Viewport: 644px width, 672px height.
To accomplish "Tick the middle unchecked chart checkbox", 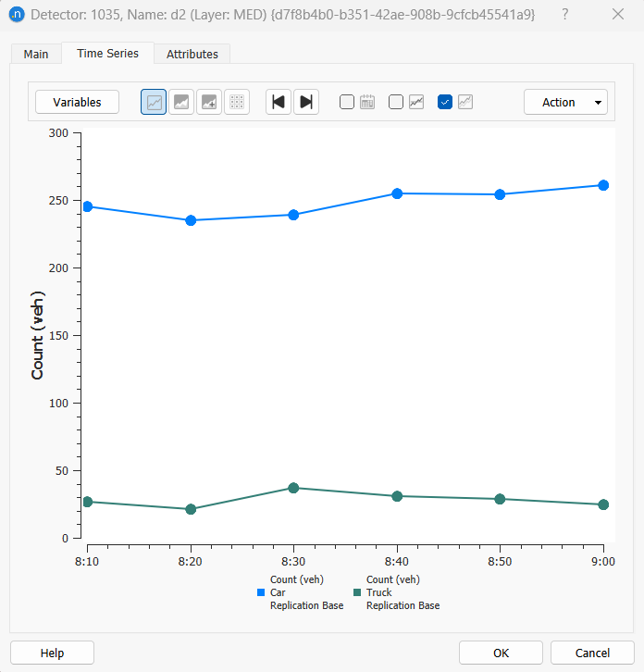I will [x=396, y=103].
